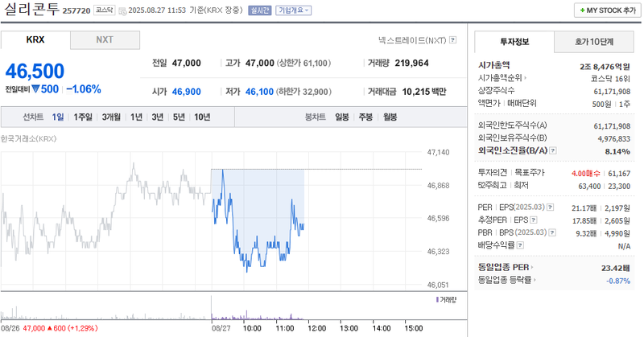Click the 4.00매수 investment opinion
The image size is (644, 337).
(586, 174)
